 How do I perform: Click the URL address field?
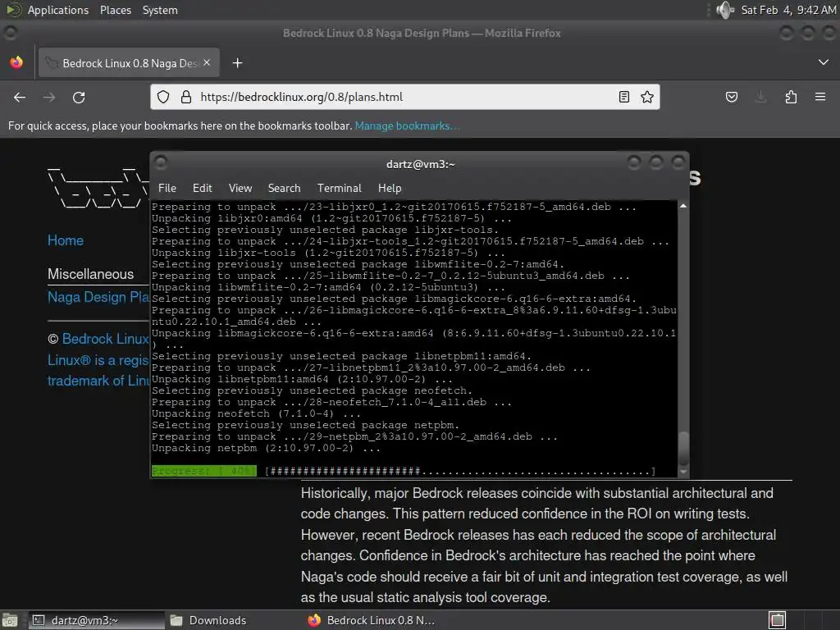point(405,97)
